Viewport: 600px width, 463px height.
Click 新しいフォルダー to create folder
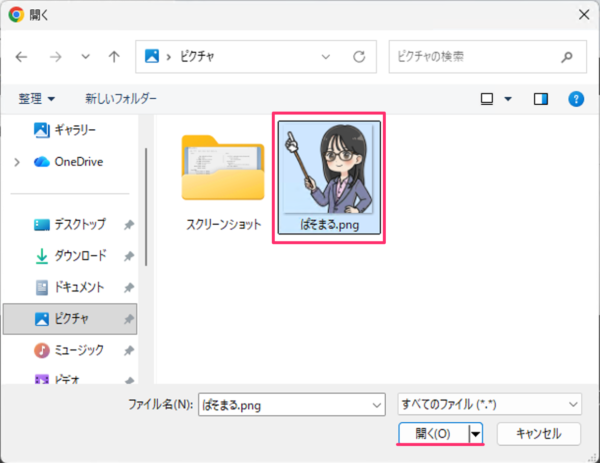point(120,99)
